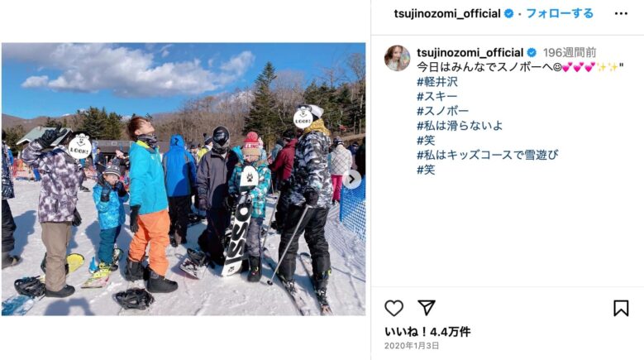Like the post with the heart icon
Screen dimensions: 644x360
pos(394,308)
